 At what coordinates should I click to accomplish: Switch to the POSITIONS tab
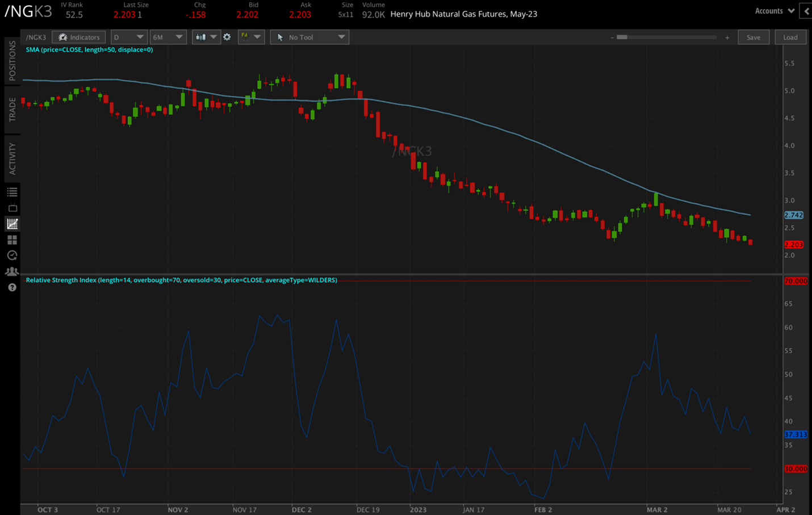click(x=11, y=61)
